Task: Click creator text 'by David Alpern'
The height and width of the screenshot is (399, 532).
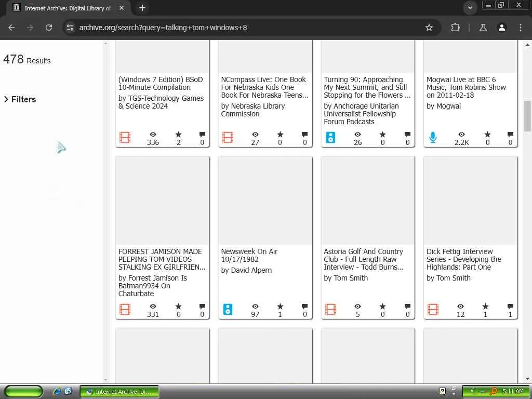Action: pos(246,270)
